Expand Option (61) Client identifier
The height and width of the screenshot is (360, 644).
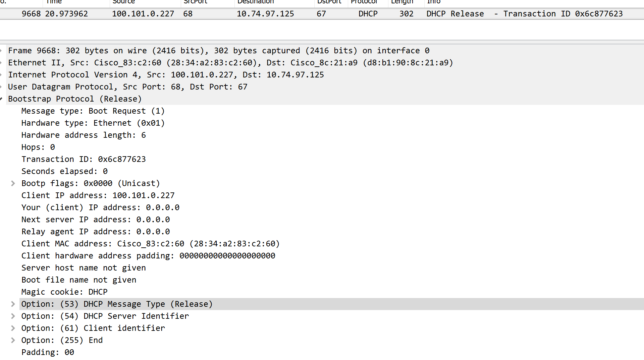(x=13, y=328)
